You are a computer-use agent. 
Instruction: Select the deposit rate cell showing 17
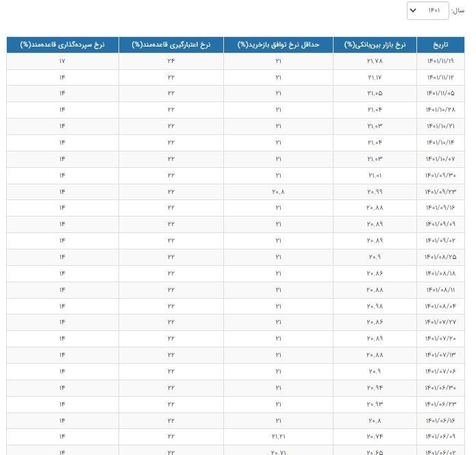[x=62, y=61]
